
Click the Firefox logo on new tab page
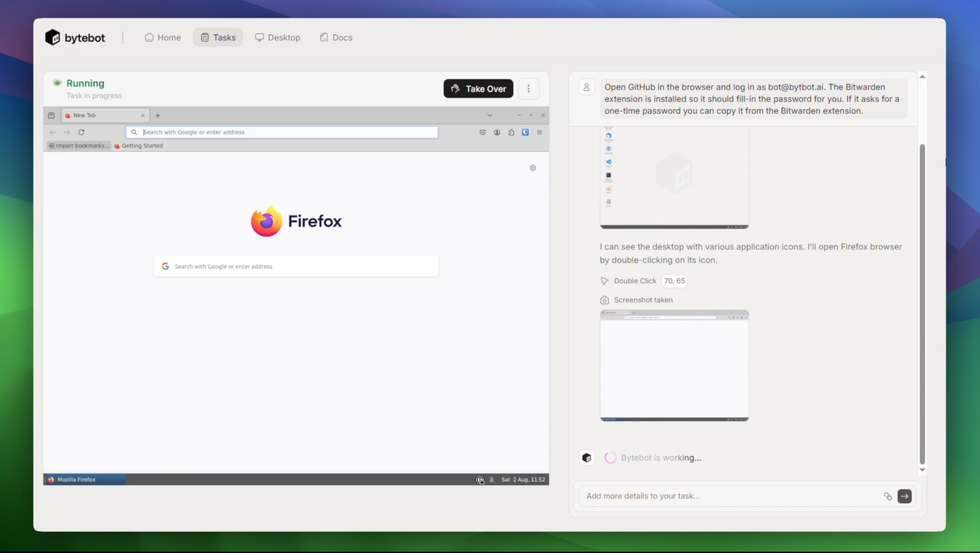pos(296,221)
